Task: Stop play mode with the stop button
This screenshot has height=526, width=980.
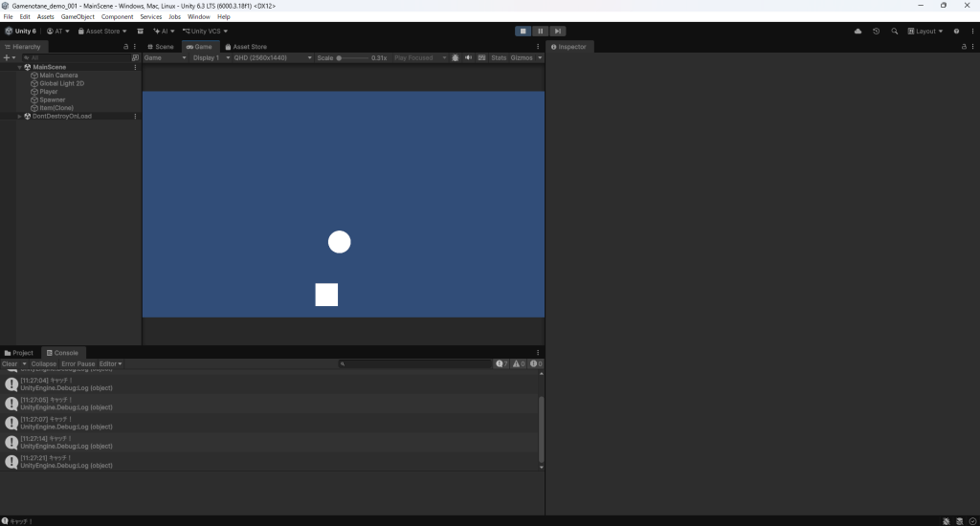Action: click(x=523, y=32)
